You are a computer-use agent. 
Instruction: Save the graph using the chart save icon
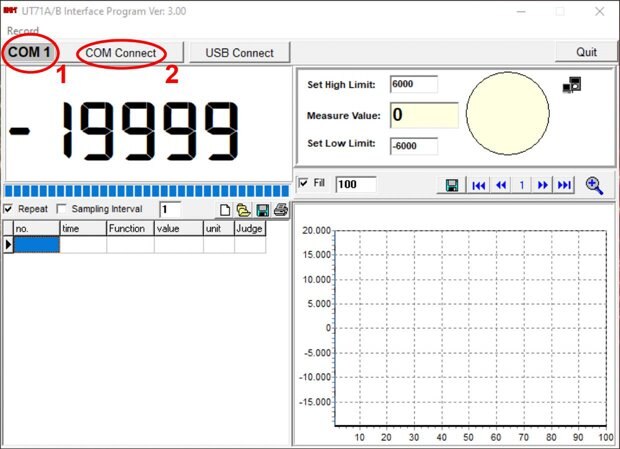(452, 185)
